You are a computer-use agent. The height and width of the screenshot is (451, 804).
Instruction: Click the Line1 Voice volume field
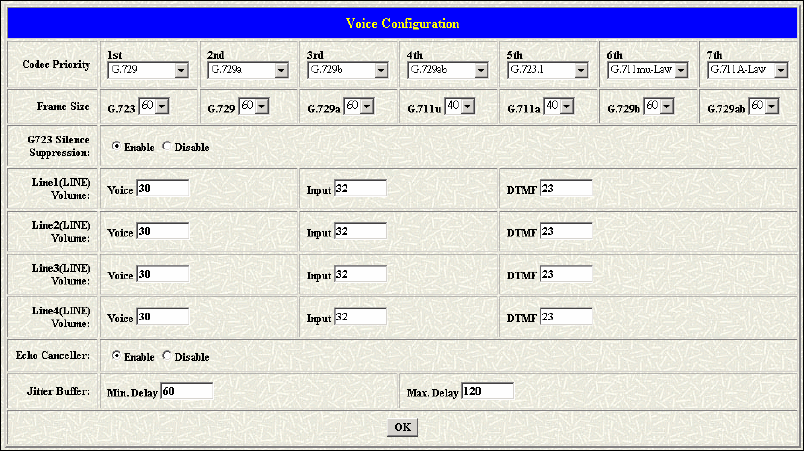[162, 189]
